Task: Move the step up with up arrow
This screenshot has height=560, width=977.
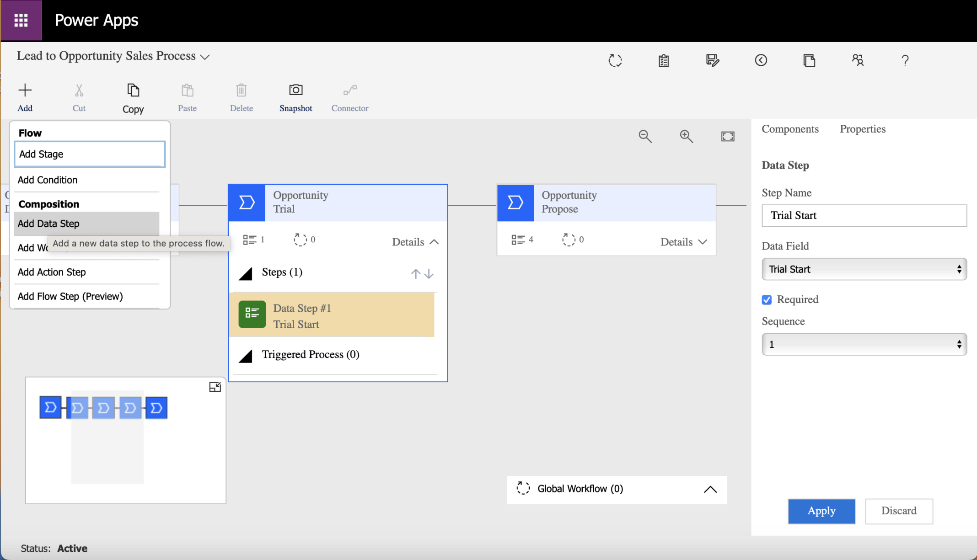Action: 415,274
